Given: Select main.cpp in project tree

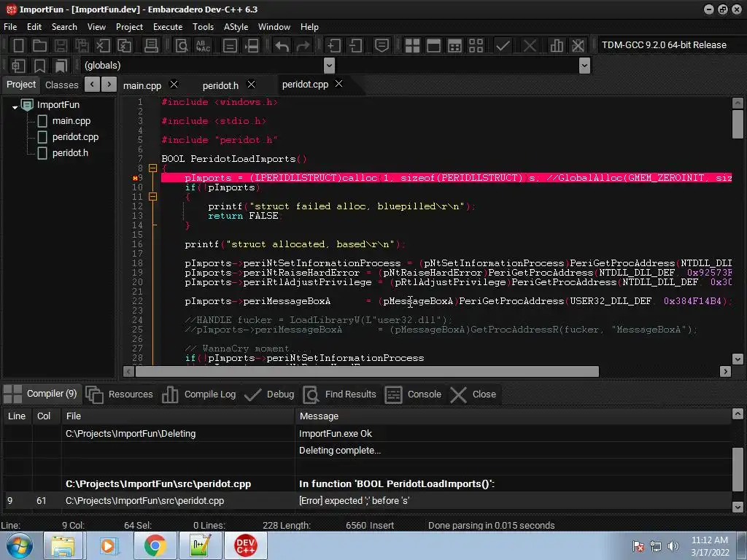Looking at the screenshot, I should click(71, 121).
